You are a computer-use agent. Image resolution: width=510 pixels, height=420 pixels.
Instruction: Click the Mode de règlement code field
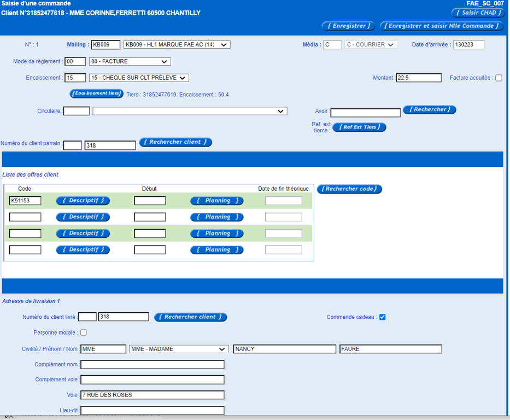point(75,61)
